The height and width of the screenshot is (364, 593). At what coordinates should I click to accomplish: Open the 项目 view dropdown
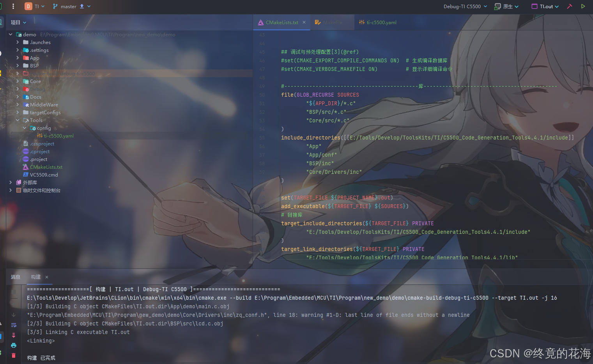(x=18, y=23)
